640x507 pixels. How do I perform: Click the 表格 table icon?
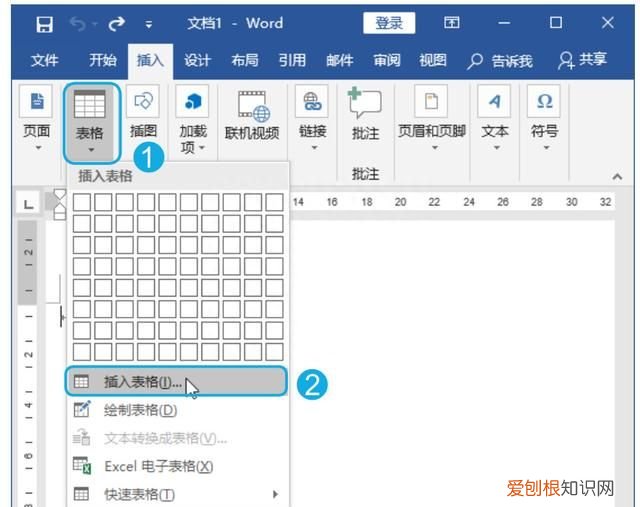90,105
